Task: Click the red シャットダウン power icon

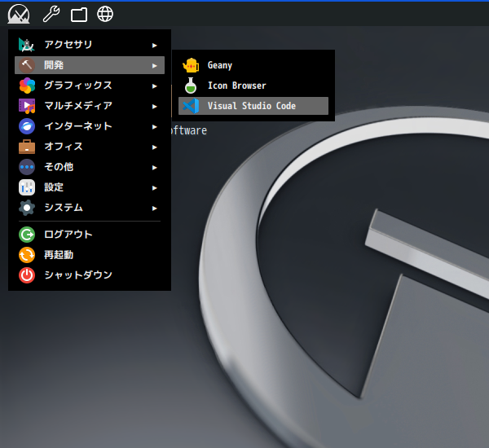Action: pyautogui.click(x=27, y=275)
